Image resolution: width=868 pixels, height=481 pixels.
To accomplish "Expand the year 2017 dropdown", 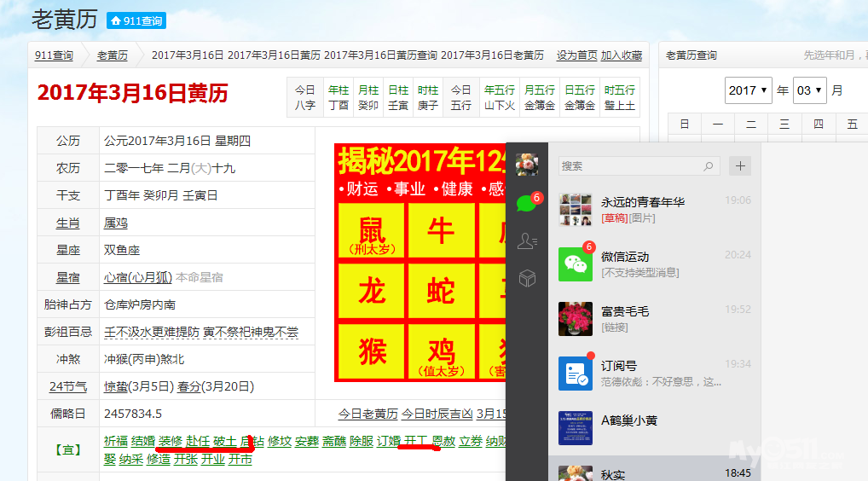I will click(x=748, y=90).
